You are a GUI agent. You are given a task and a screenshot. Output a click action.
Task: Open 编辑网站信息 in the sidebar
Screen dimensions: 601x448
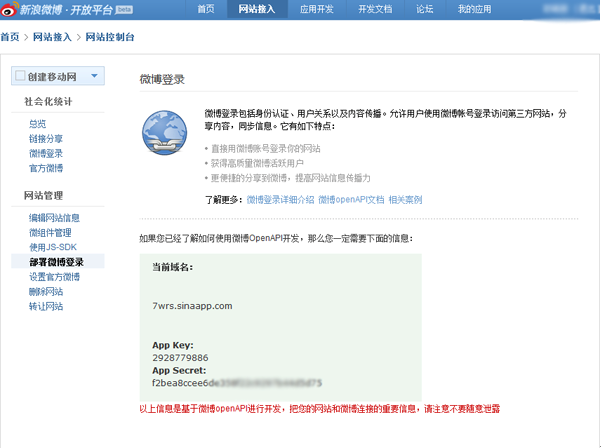pyautogui.click(x=54, y=218)
